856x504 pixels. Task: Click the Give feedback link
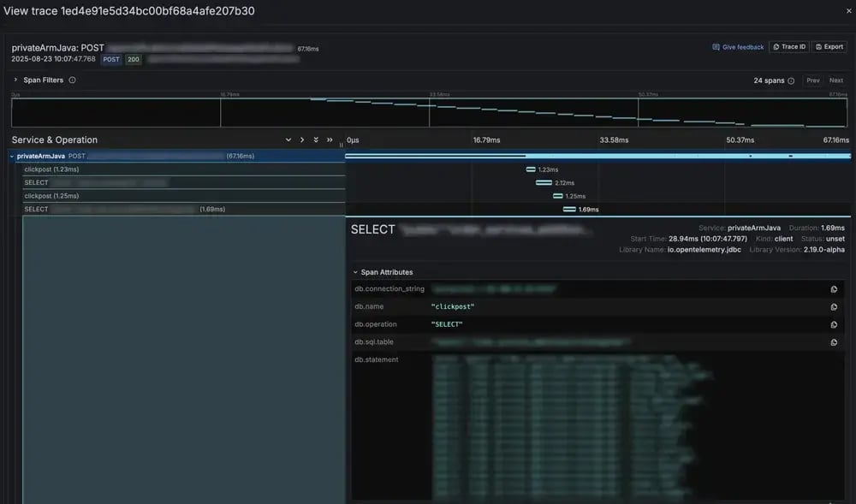[x=738, y=47]
